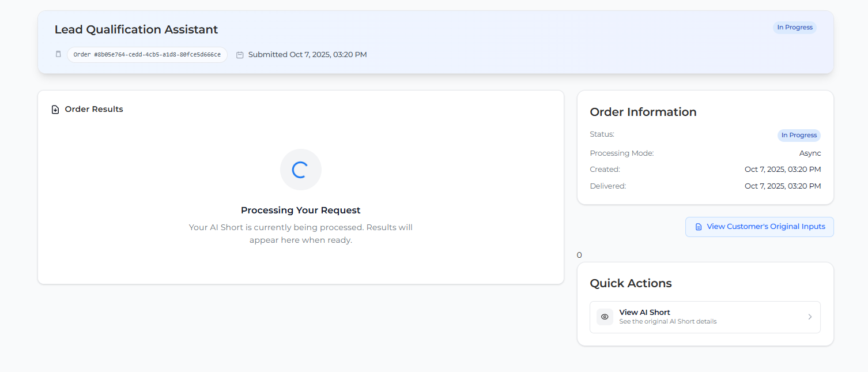Click the Async processing mode value
The width and height of the screenshot is (868, 372).
[810, 153]
